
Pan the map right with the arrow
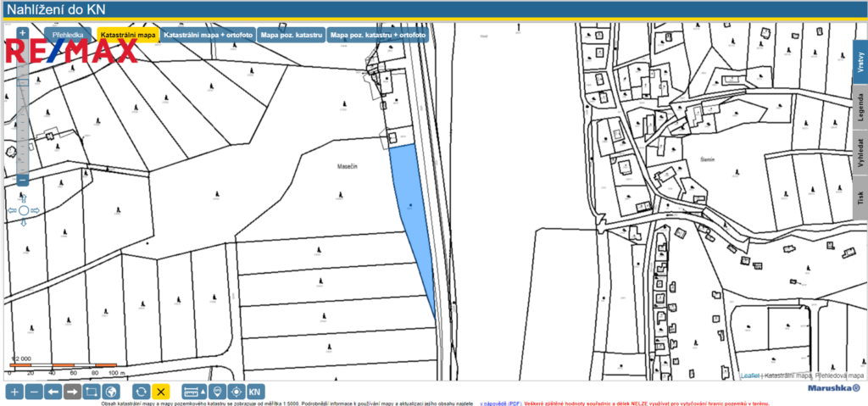[35, 210]
